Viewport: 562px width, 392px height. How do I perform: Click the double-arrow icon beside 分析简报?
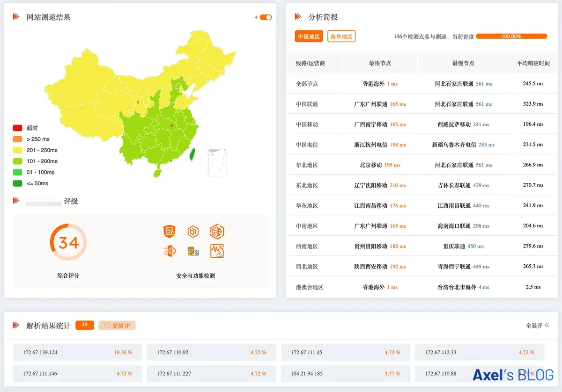pos(298,17)
